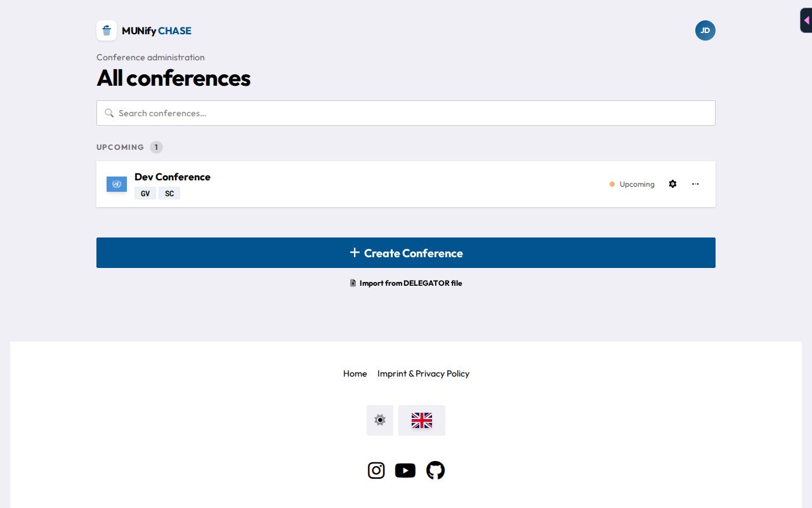Open Imprint & Privacy Policy link
This screenshot has width=812, height=508.
pyautogui.click(x=423, y=373)
